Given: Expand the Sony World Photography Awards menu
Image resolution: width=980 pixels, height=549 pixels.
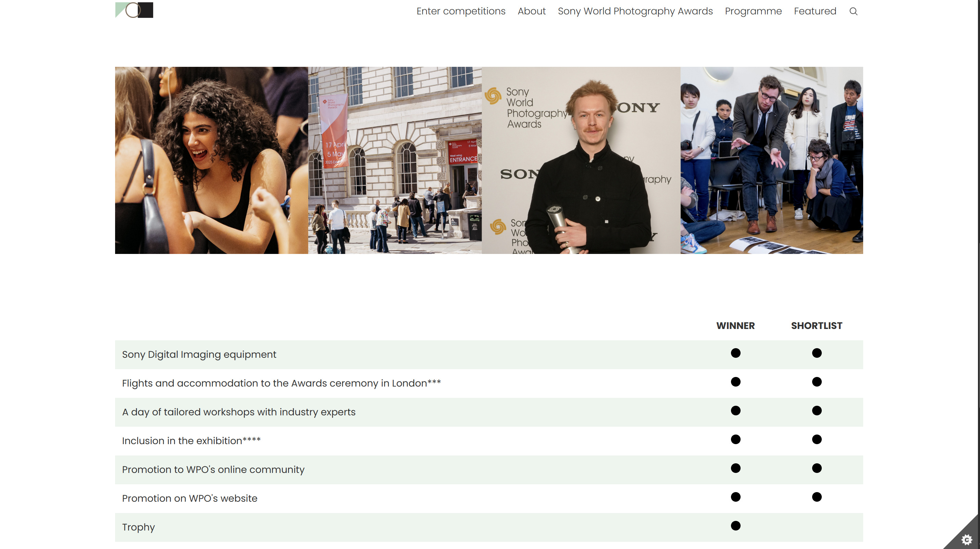Looking at the screenshot, I should pyautogui.click(x=635, y=11).
